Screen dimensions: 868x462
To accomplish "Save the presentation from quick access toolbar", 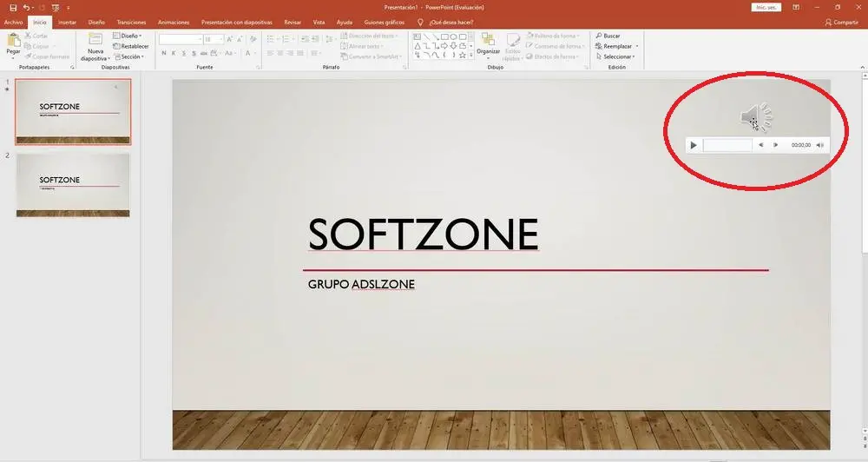I will (13, 8).
